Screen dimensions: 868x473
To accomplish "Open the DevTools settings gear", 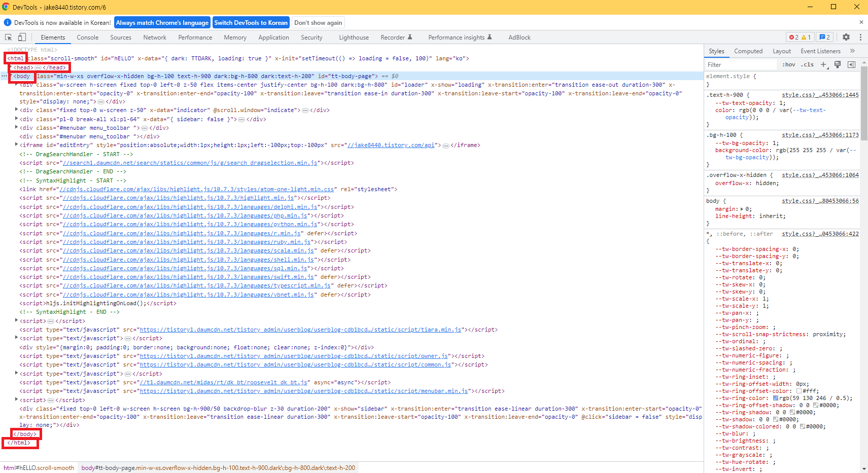I will [x=846, y=37].
